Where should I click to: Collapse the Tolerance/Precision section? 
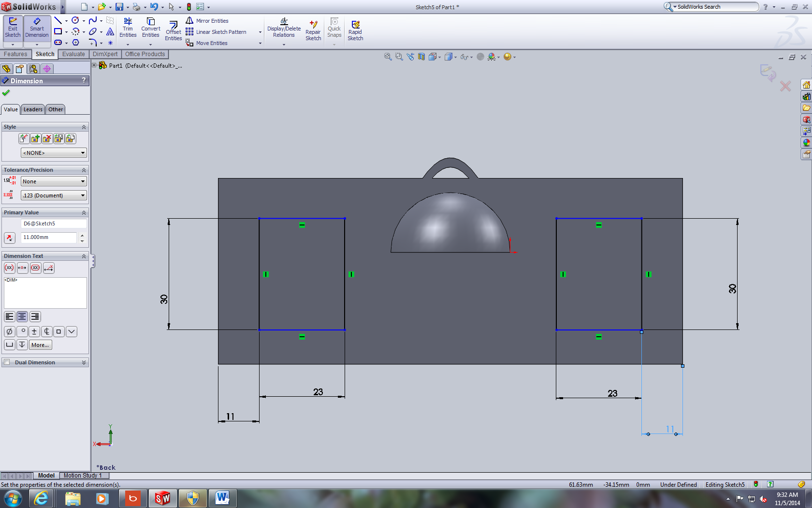[84, 170]
